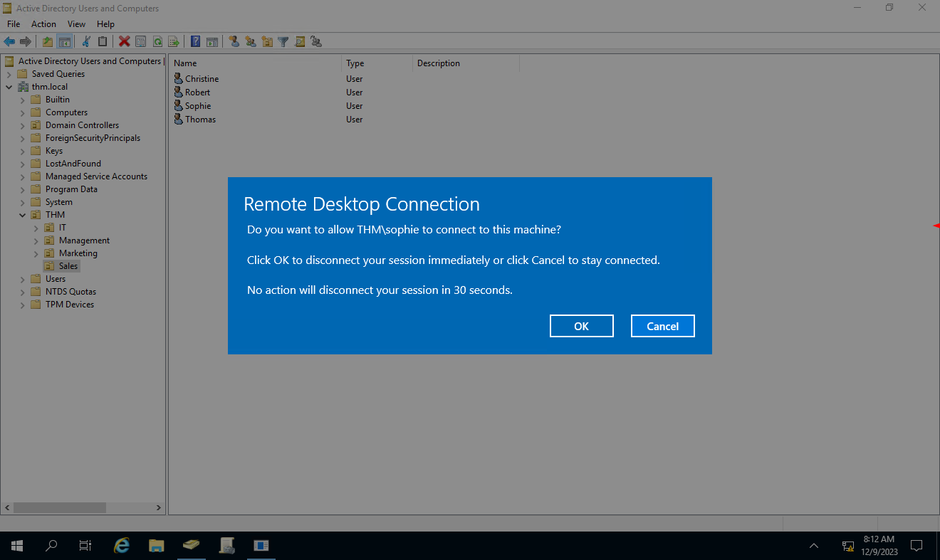Open the Action menu

click(x=43, y=24)
